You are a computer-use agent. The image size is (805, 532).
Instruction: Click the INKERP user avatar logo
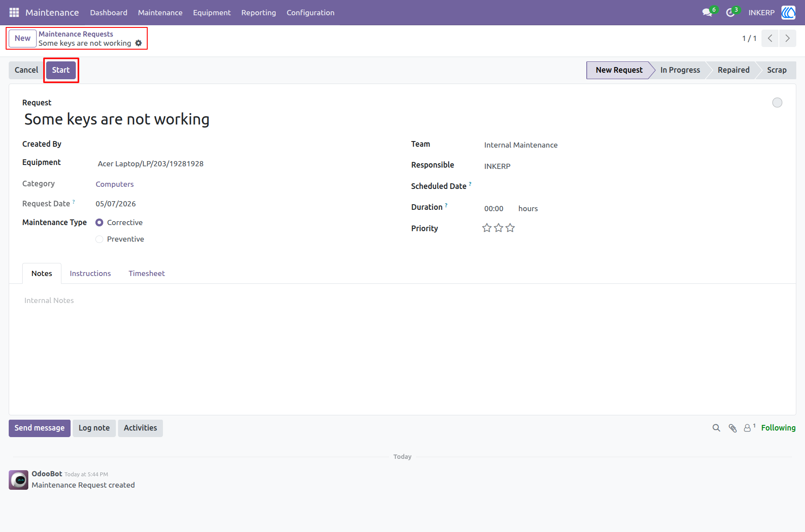(788, 13)
